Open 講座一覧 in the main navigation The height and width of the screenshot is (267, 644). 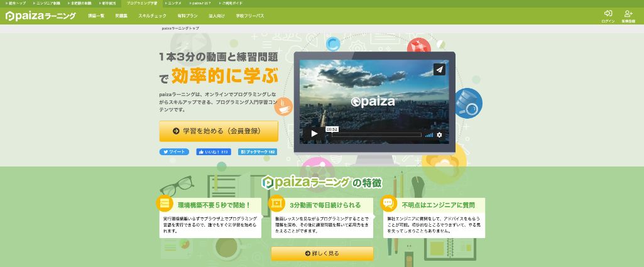[96, 16]
